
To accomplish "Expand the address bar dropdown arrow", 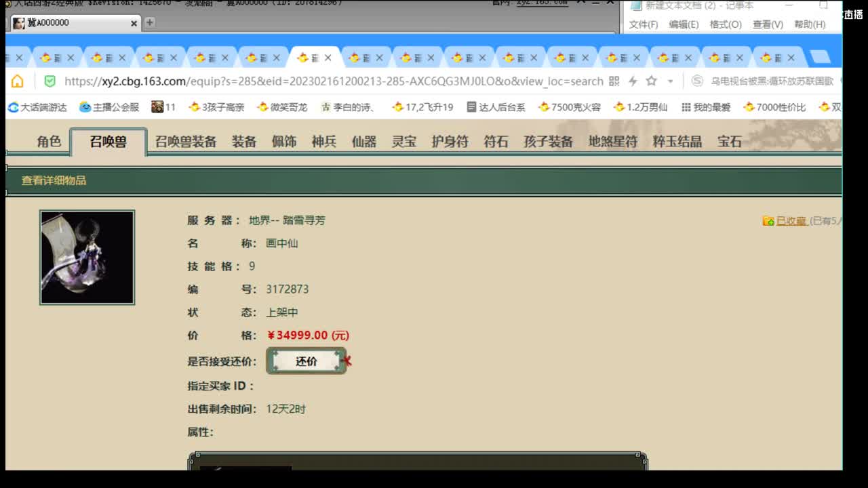I will click(670, 81).
